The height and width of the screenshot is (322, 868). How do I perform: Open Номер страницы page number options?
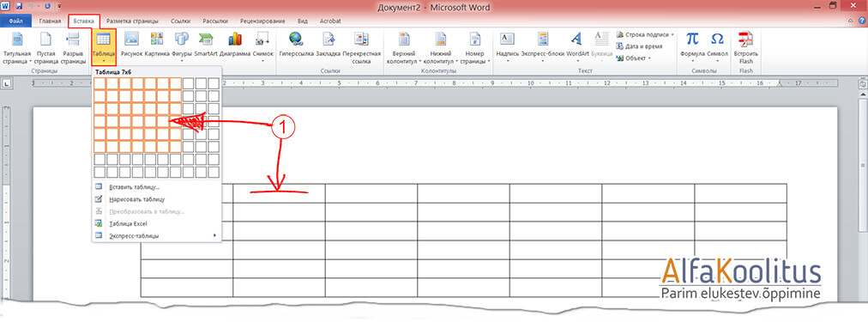pyautogui.click(x=475, y=49)
